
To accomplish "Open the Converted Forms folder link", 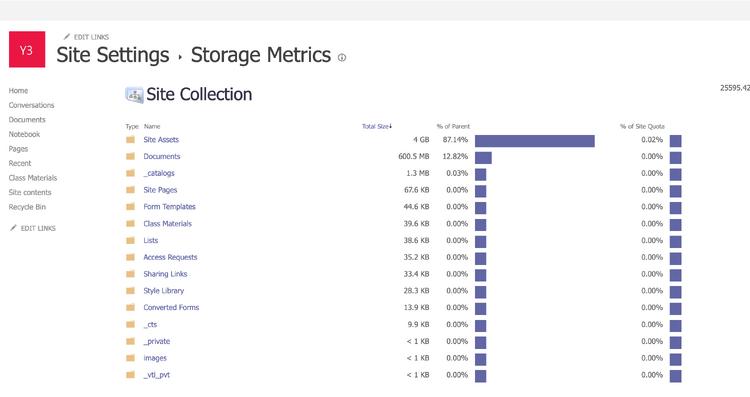I will point(171,308).
